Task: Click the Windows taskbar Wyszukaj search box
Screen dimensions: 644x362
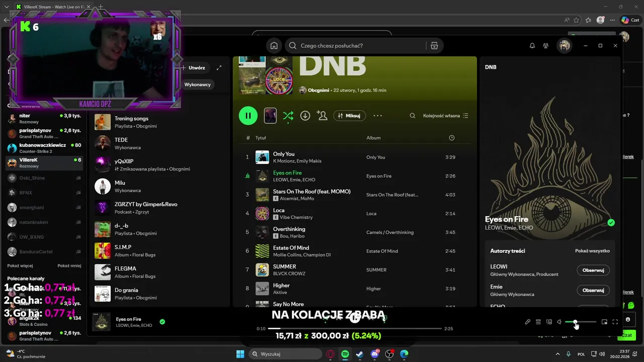Action: click(x=286, y=354)
